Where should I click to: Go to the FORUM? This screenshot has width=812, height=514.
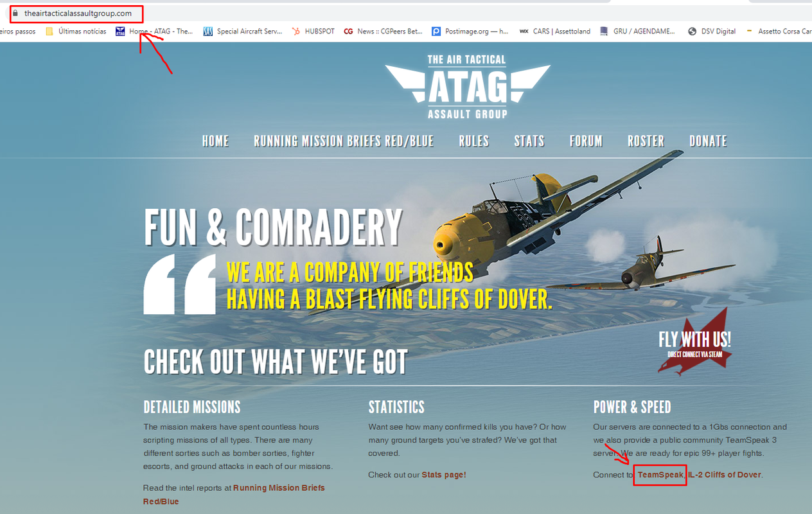586,141
